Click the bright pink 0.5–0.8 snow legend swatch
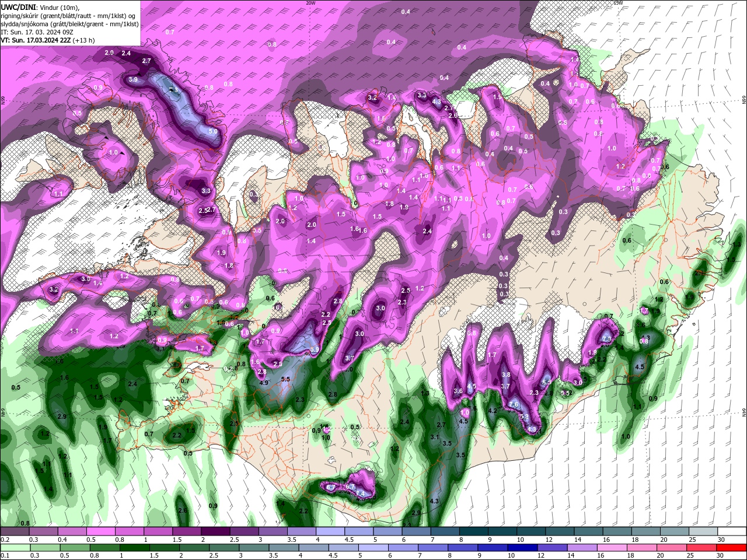 click(100, 531)
